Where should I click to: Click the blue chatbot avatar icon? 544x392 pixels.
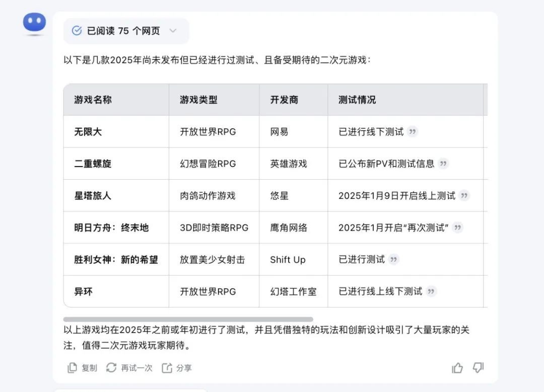point(34,23)
